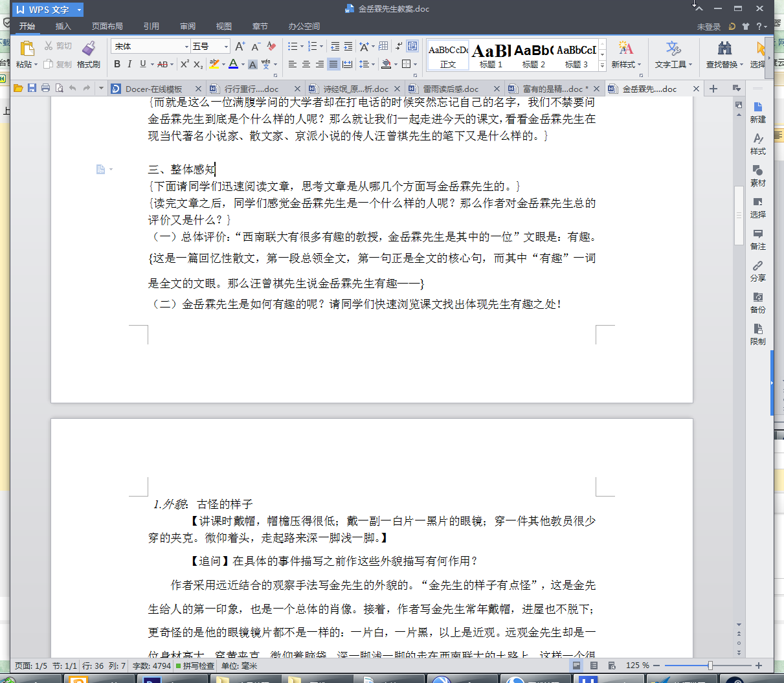
Task: Switch to the 审阅 ribbon tab
Action: coord(188,27)
